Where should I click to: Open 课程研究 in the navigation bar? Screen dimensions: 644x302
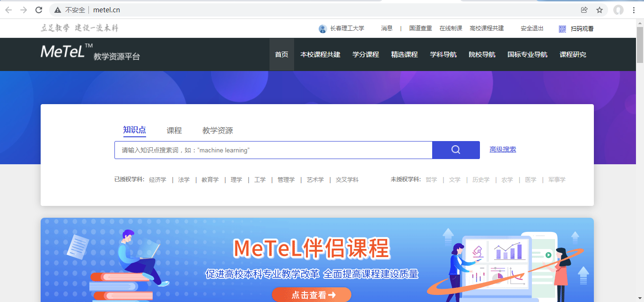pyautogui.click(x=573, y=54)
